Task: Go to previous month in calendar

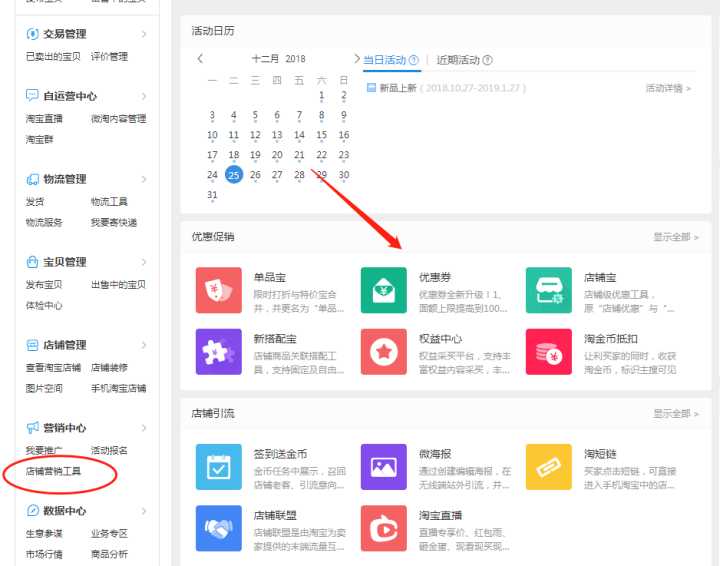Action: point(200,59)
